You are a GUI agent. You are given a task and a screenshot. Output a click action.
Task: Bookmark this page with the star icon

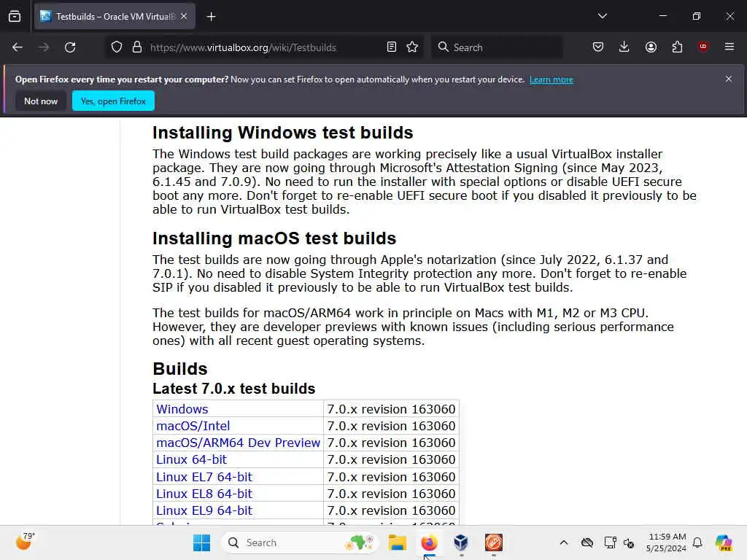click(412, 47)
